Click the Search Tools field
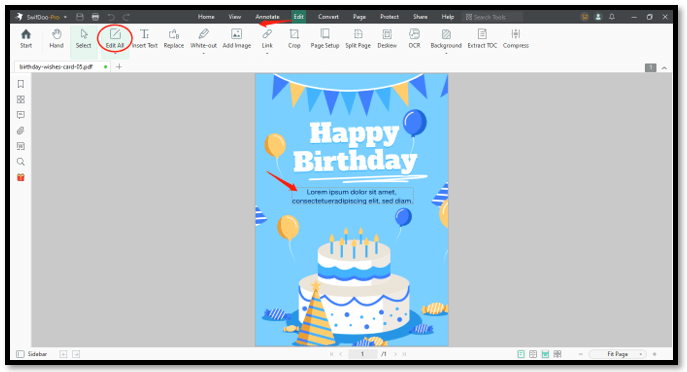Viewport: 687px width, 372px height. pyautogui.click(x=493, y=17)
